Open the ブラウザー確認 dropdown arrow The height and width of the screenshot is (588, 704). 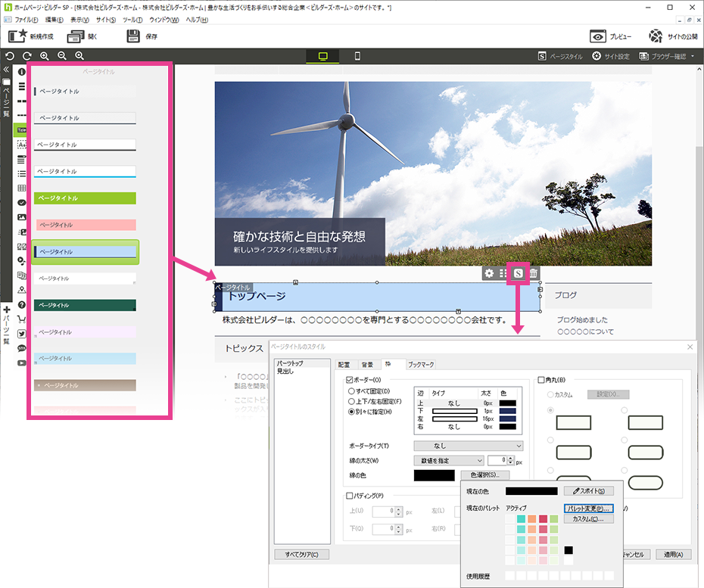click(693, 57)
